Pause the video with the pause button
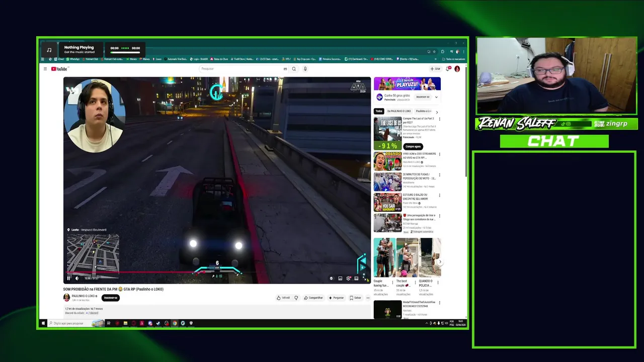644x362 pixels. pos(69,278)
